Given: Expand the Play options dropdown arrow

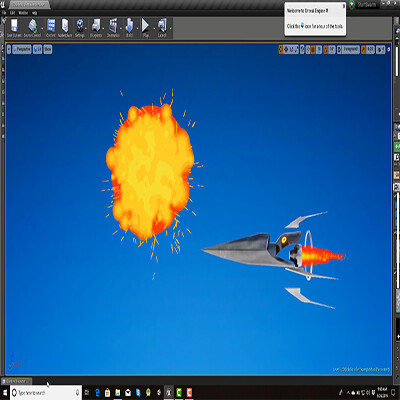Looking at the screenshot, I should pos(154,28).
